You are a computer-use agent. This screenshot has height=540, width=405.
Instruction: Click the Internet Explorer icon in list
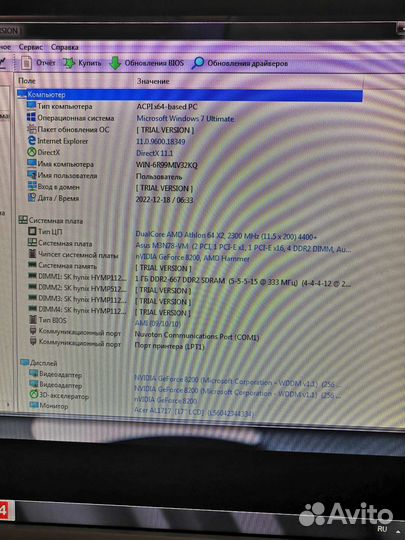tap(32, 141)
